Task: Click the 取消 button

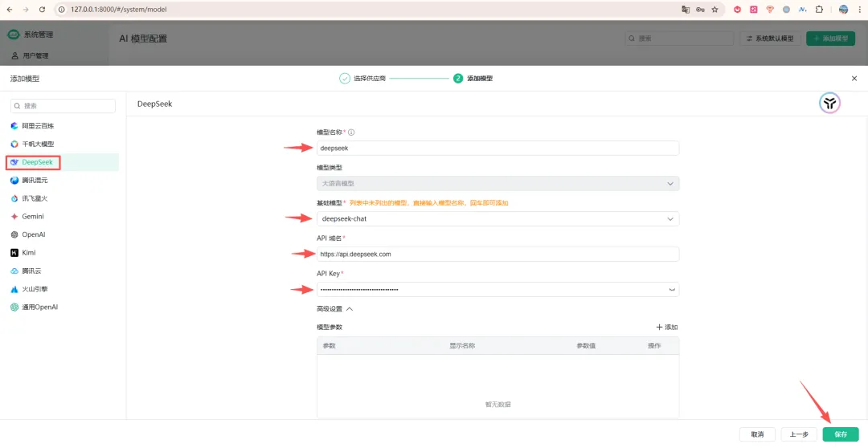Action: pyautogui.click(x=757, y=434)
